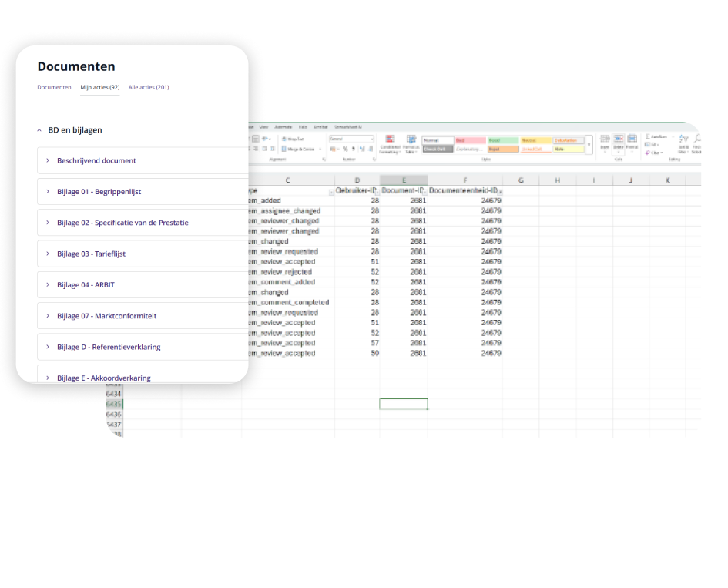
Task: Open Alignment group dialog launcher
Action: 324,160
